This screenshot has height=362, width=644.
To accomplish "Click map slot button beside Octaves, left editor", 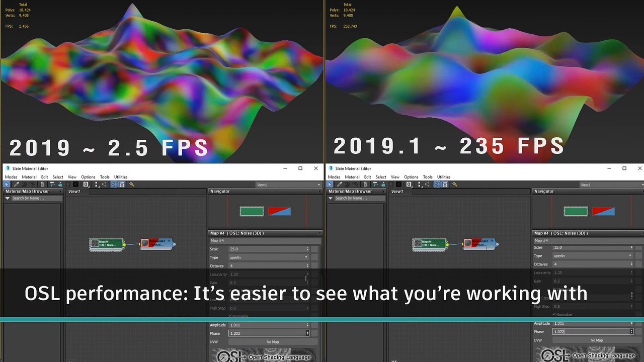I will point(314,266).
